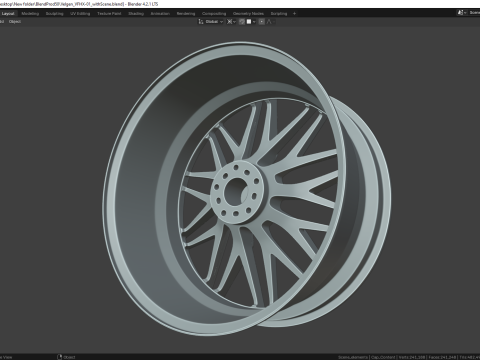
Task: Open the proportional editing falloff dropdown
Action: (x=271, y=22)
